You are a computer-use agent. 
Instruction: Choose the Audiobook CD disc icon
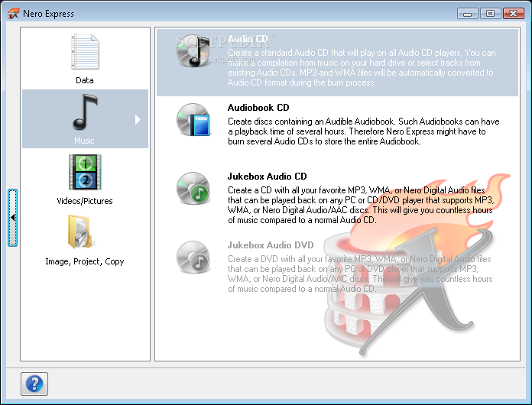coord(192,120)
